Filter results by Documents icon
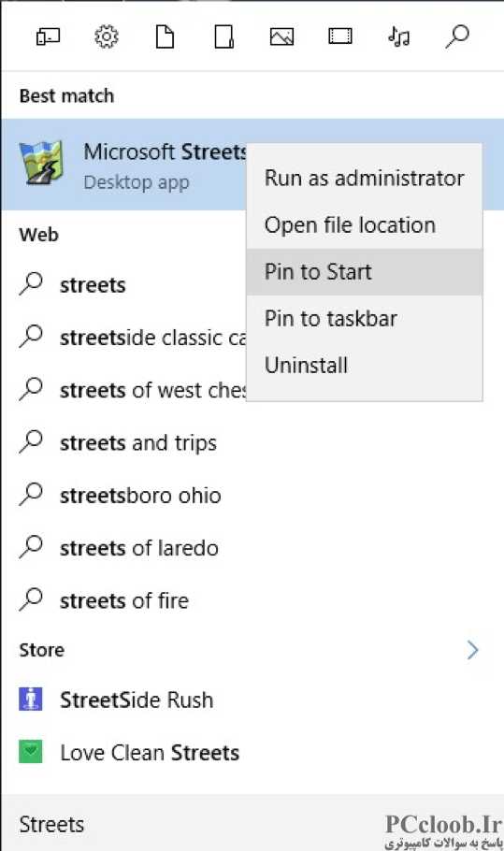Viewport: 504px width, 851px height. 165,36
